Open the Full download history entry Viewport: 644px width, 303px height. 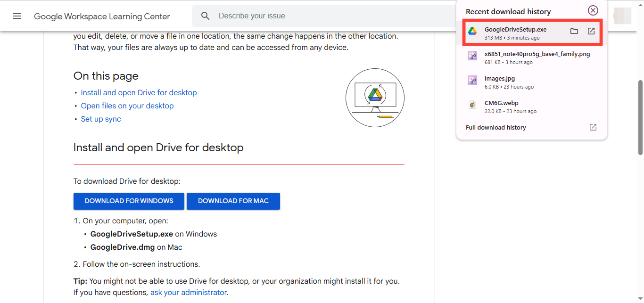tap(496, 128)
